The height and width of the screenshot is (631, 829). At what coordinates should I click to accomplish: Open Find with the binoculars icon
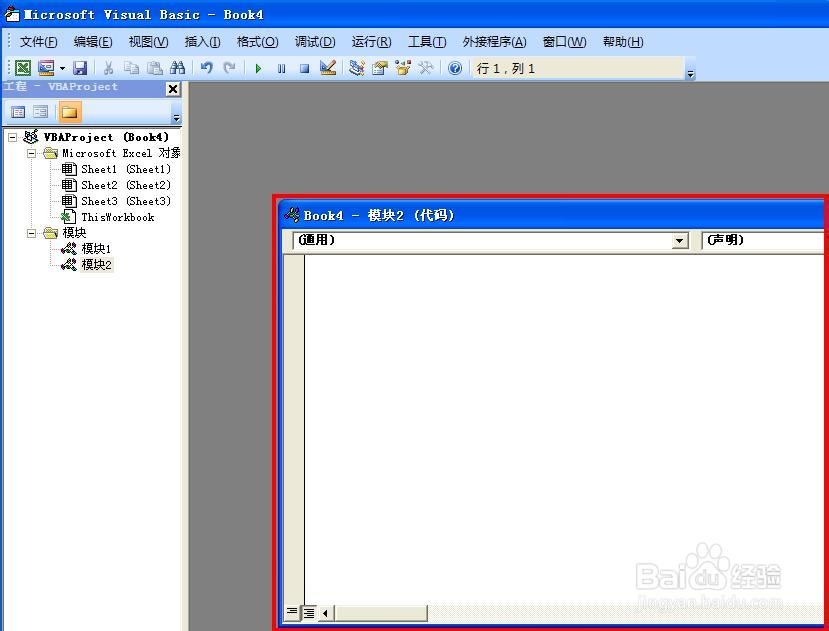point(177,68)
